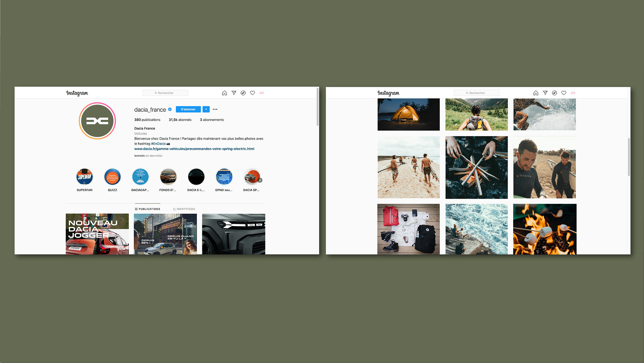Open the surfers walking on beach photo
The image size is (644, 363).
pyautogui.click(x=409, y=167)
